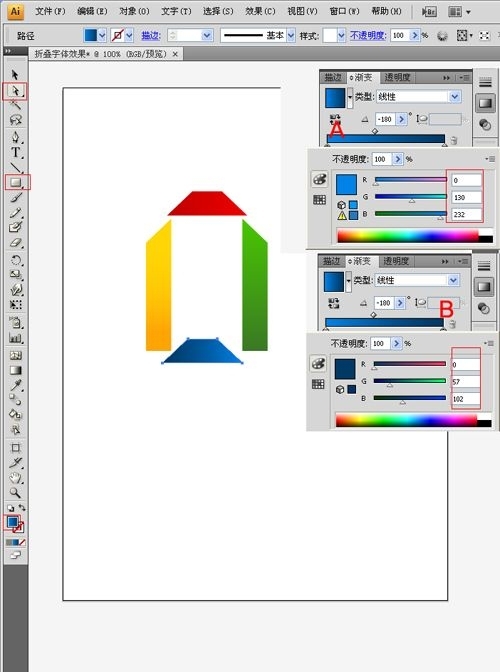The image size is (500, 672).
Task: Select the Free Transform tool
Action: click(15, 305)
